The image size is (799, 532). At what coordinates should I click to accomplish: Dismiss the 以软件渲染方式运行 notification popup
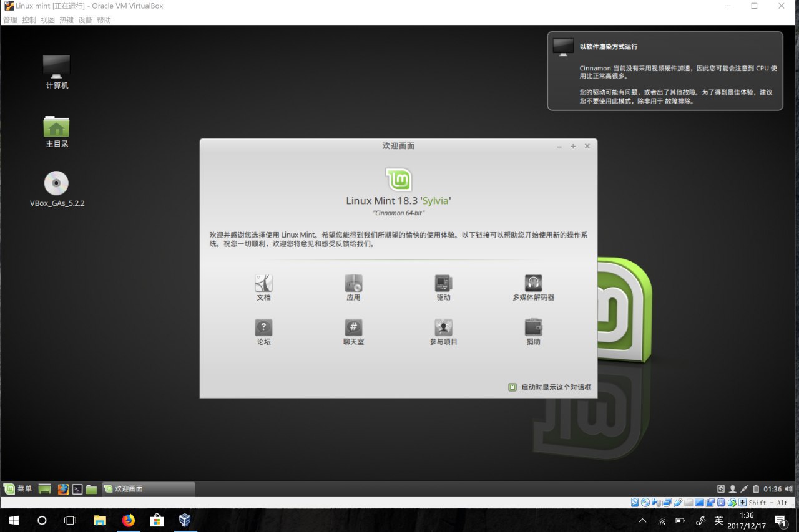coord(665,70)
